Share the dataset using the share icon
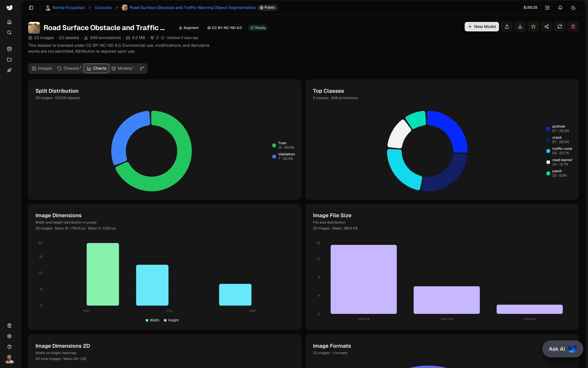Screen dimensions: 588x368 [x=547, y=27]
